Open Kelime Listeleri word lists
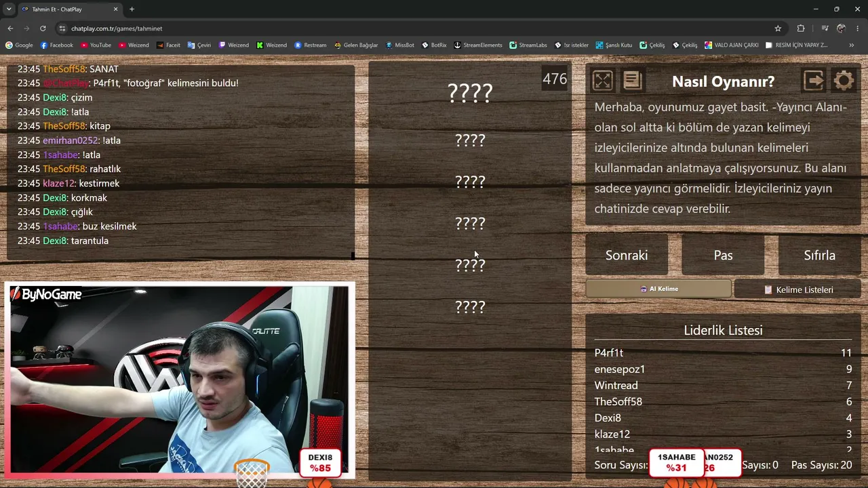This screenshot has width=868, height=488. point(798,289)
